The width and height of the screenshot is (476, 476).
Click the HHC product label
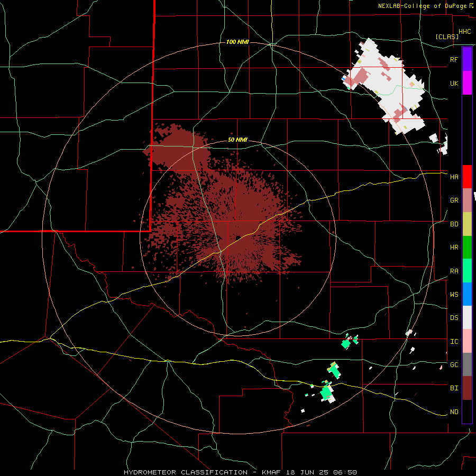pyautogui.click(x=464, y=32)
